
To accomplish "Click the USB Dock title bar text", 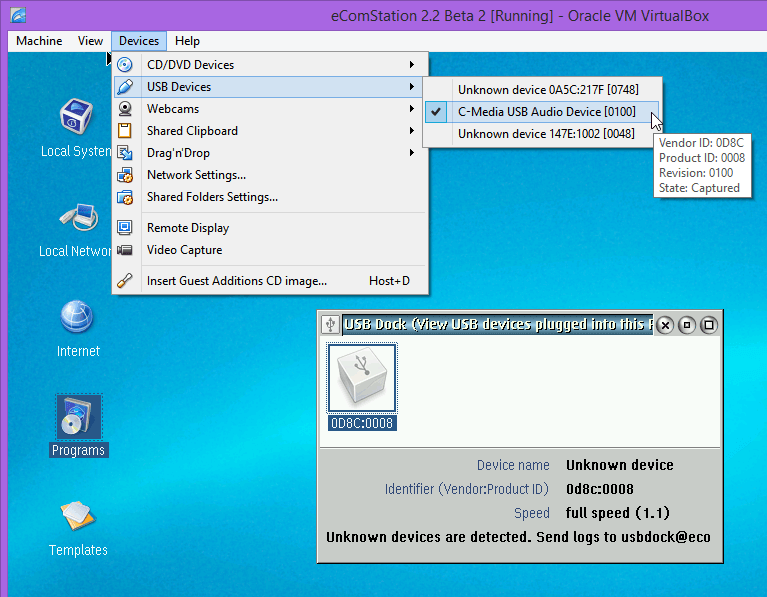I will (498, 324).
